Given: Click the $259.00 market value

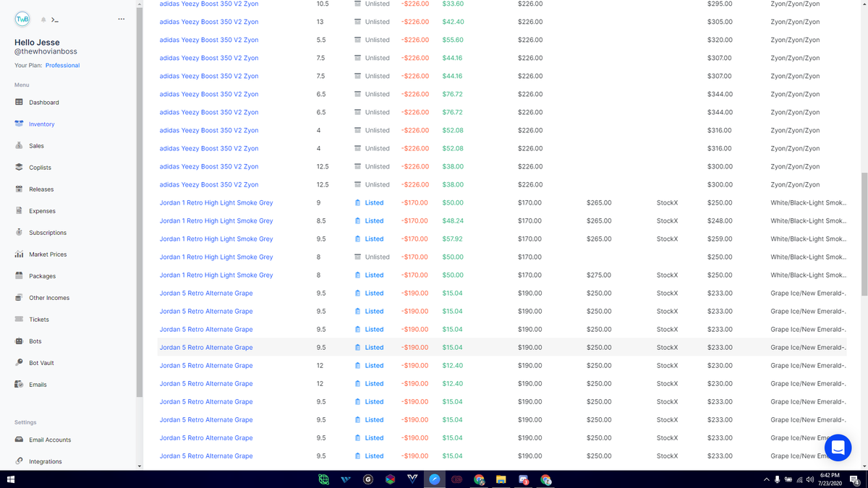Looking at the screenshot, I should coord(720,239).
